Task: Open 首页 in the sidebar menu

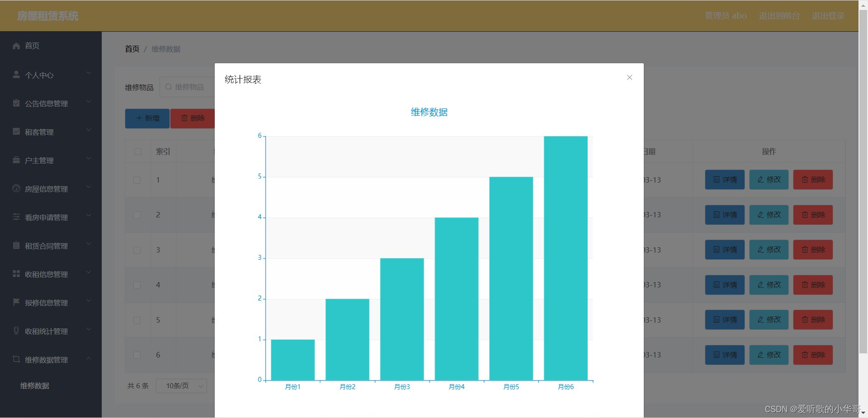Action: tap(51, 46)
